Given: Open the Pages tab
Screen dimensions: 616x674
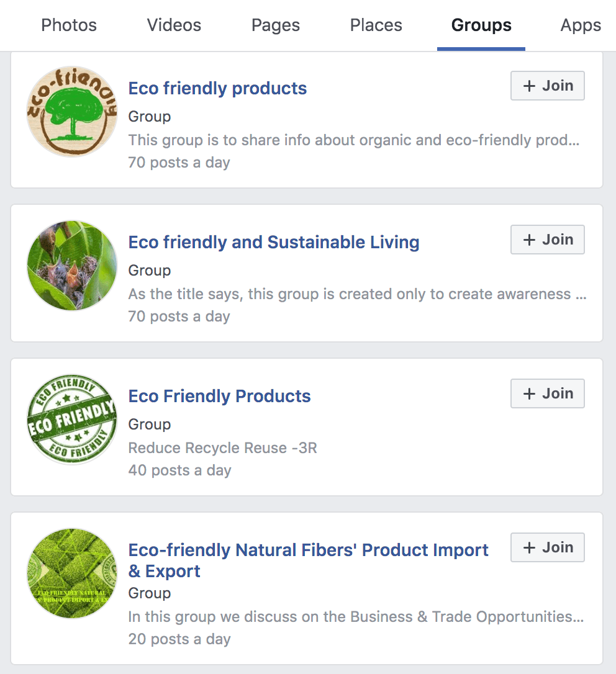Looking at the screenshot, I should [276, 25].
